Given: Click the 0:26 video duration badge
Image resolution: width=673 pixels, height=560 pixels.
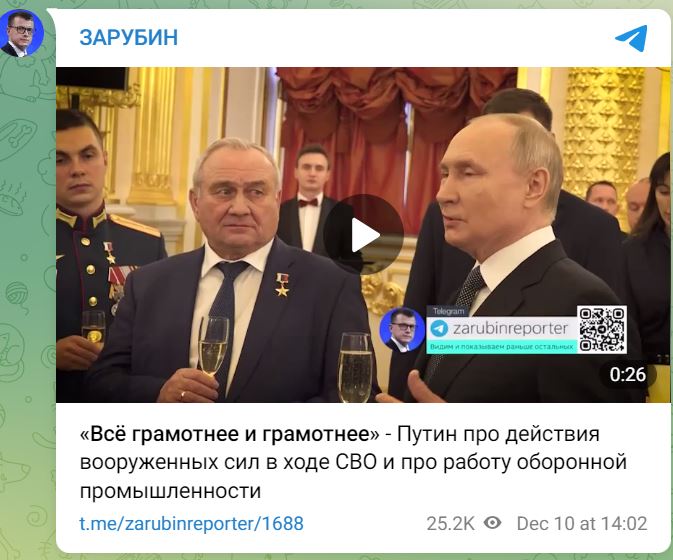Looking at the screenshot, I should click(x=628, y=374).
